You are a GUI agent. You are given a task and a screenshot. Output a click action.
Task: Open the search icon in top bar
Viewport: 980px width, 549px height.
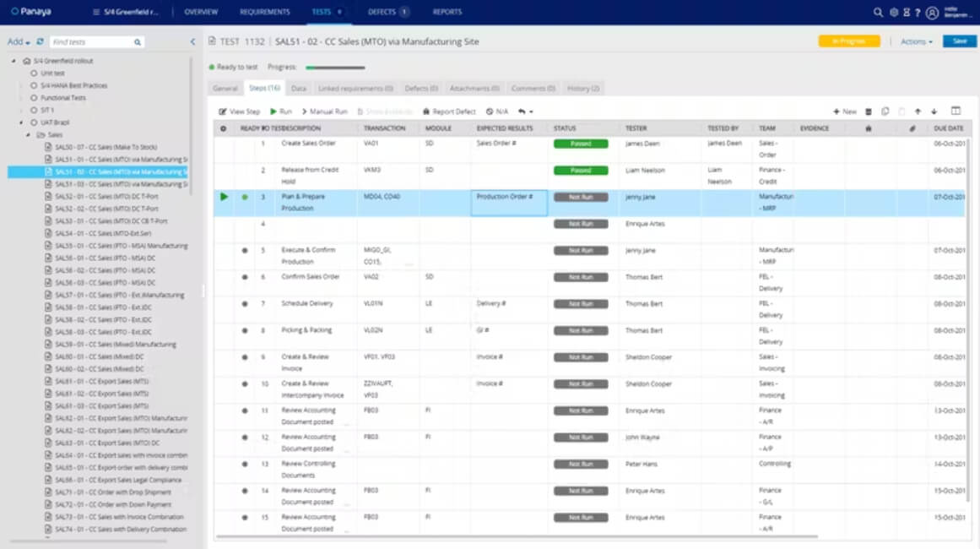pos(878,12)
